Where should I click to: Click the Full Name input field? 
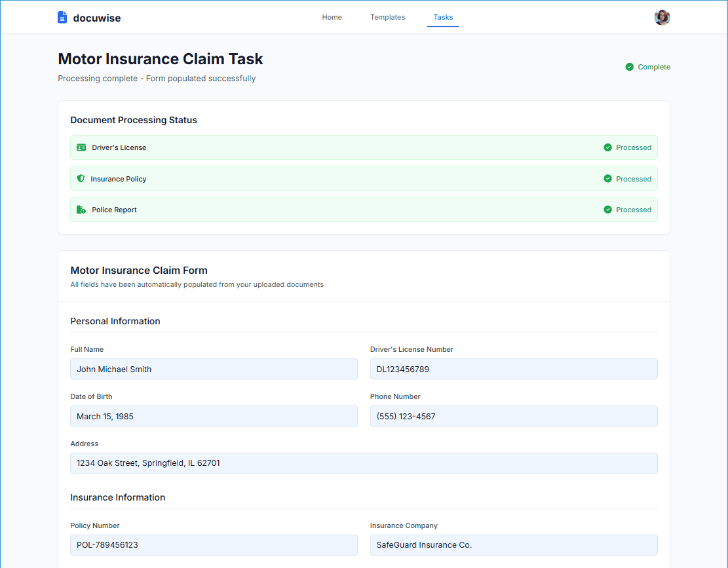click(214, 369)
